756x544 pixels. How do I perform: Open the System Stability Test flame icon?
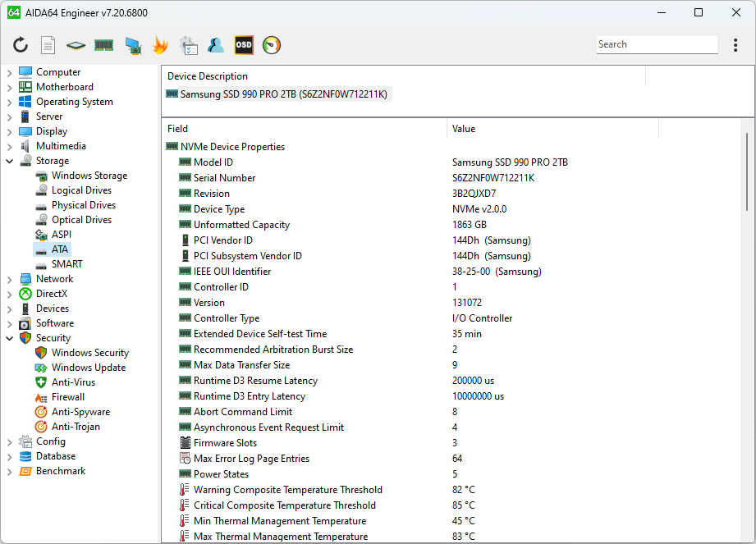pos(160,44)
